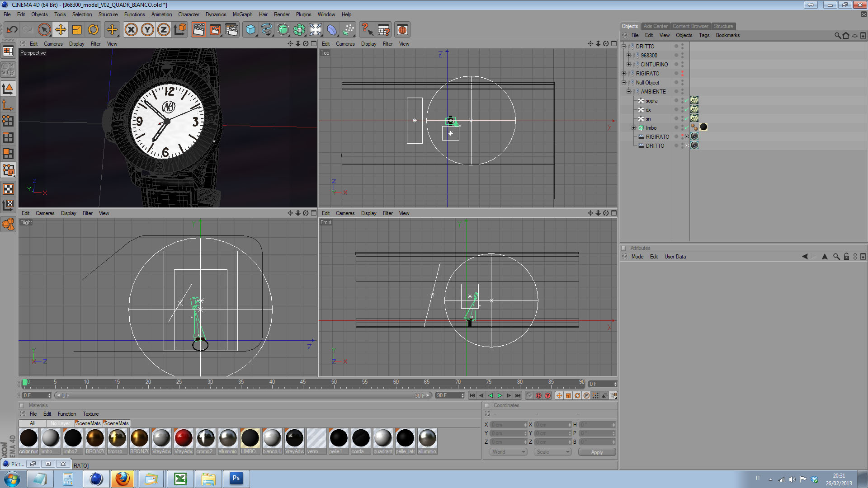Screen dimensions: 868x488
Task: Open the MoGraph menu
Action: point(242,14)
